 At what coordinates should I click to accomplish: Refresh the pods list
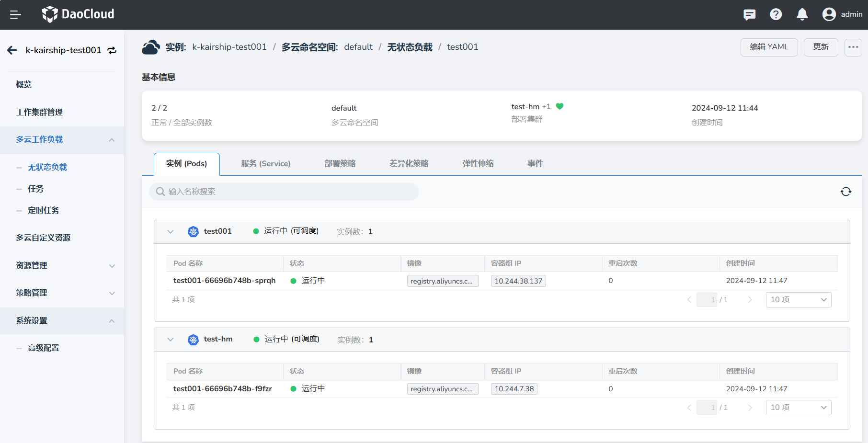pyautogui.click(x=845, y=192)
